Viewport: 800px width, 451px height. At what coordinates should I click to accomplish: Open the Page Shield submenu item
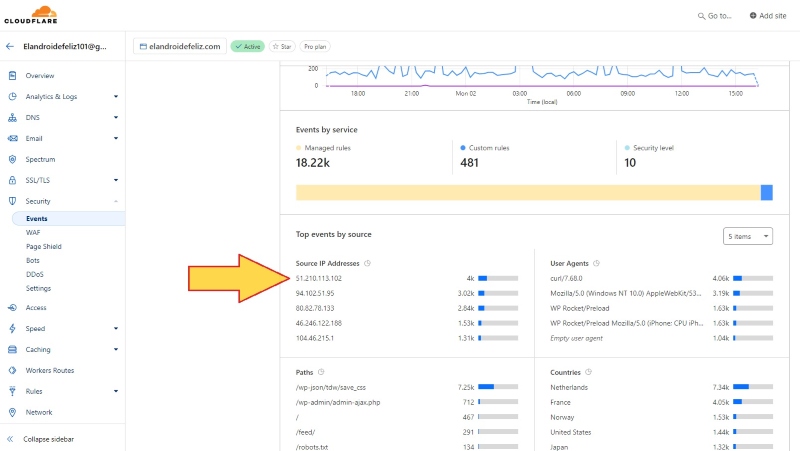(x=44, y=246)
